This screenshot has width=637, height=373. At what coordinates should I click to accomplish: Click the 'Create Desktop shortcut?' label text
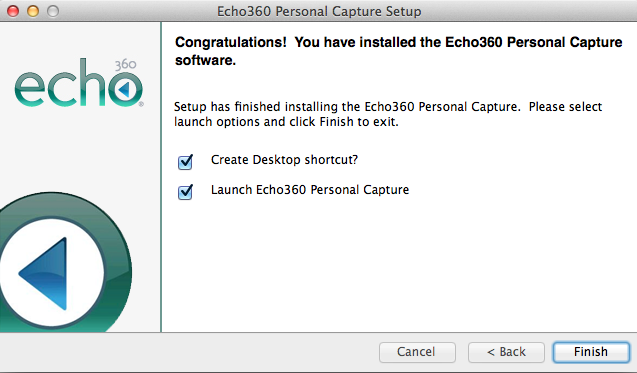click(284, 160)
